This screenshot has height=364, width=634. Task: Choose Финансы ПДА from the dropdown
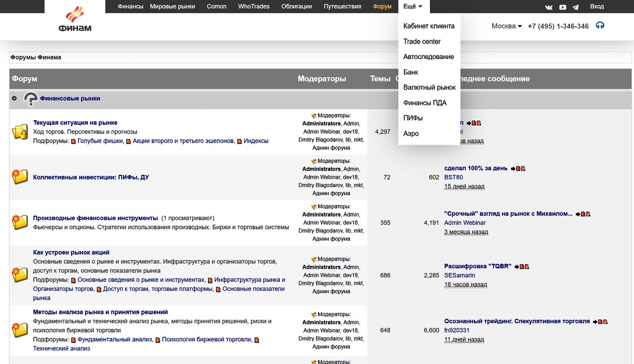[425, 103]
